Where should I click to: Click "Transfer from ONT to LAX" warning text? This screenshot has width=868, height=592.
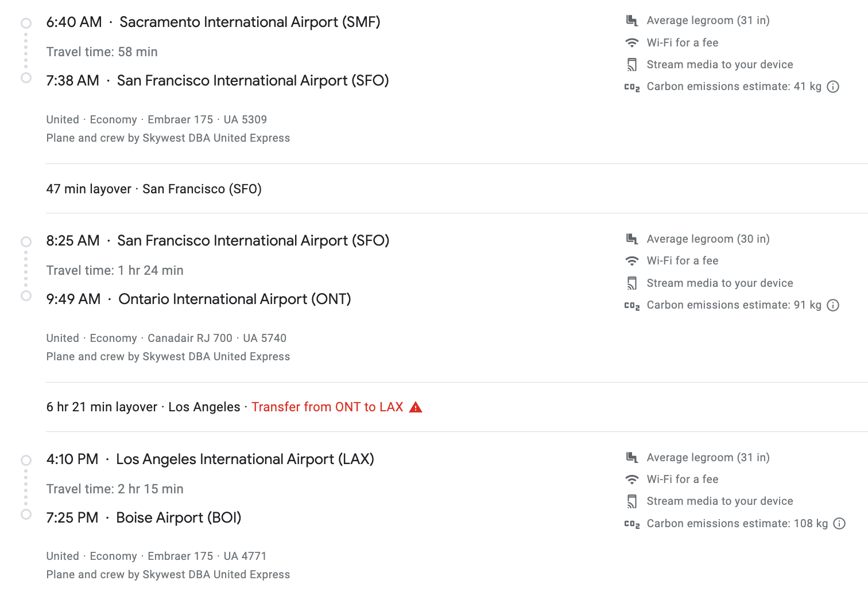pos(327,407)
